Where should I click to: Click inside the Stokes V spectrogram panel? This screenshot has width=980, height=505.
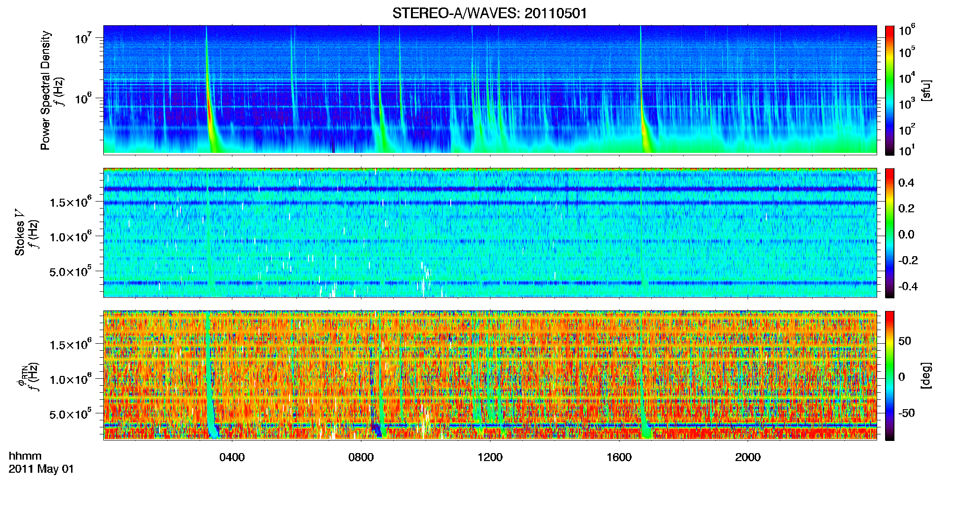tap(490, 233)
